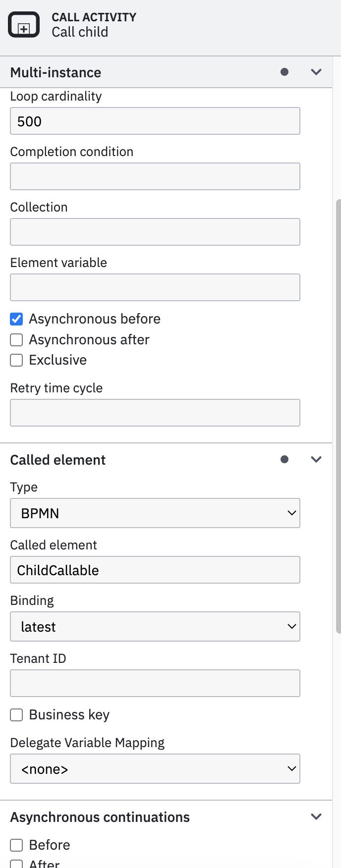The image size is (341, 868).
Task: Open the Delegate Variable Mapping dropdown
Action: (155, 768)
